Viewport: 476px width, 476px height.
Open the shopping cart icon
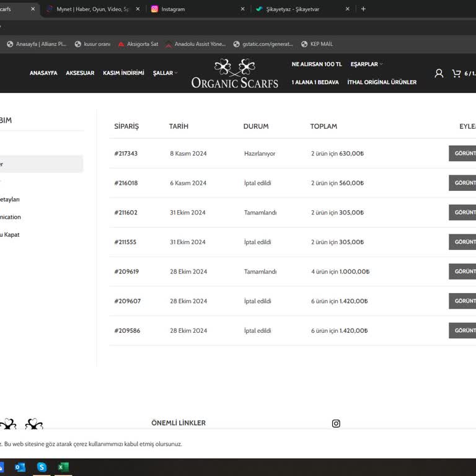tap(456, 73)
